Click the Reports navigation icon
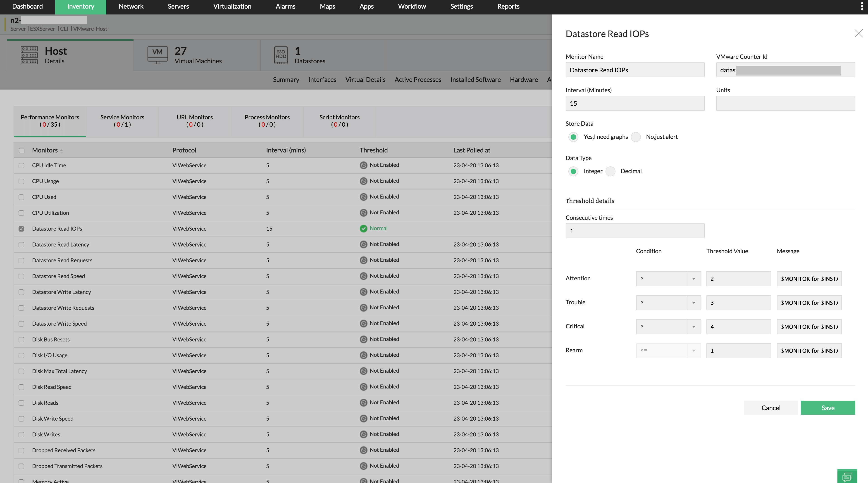 point(508,7)
